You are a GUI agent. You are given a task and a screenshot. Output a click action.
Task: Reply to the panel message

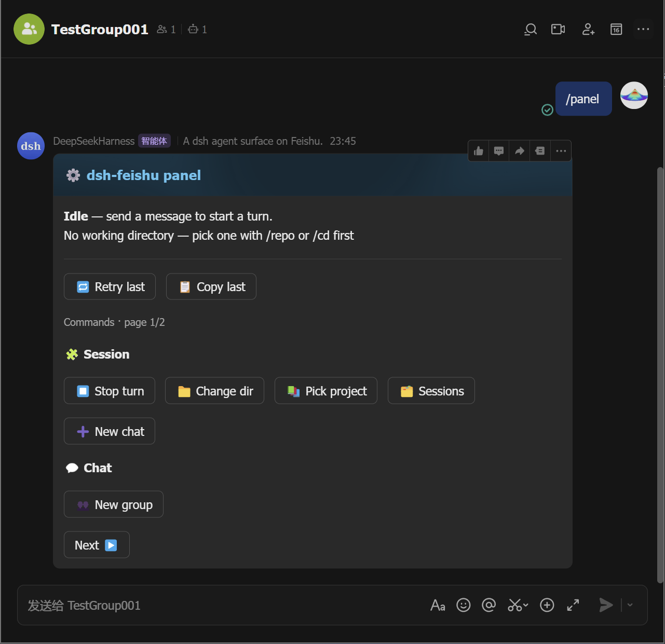point(499,151)
